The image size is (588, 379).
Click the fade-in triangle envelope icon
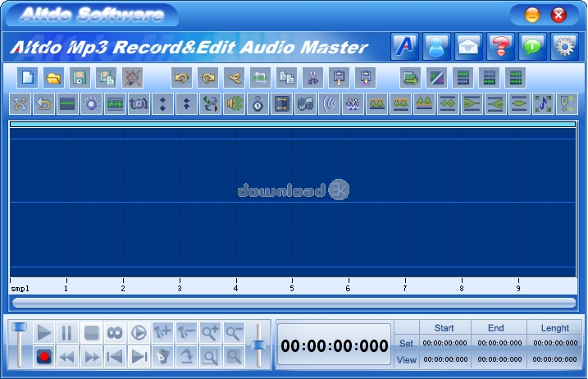[495, 103]
